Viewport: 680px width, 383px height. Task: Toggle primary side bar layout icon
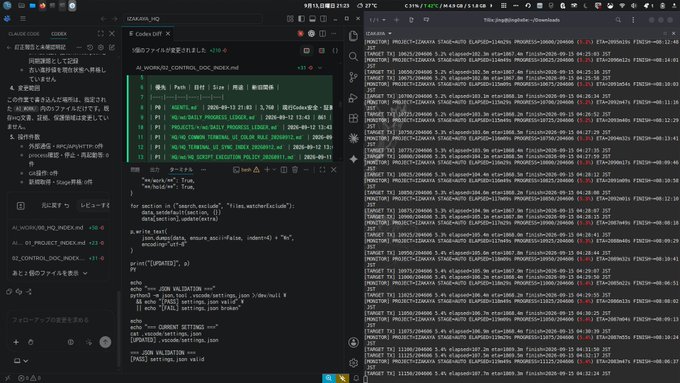pyautogui.click(x=301, y=19)
